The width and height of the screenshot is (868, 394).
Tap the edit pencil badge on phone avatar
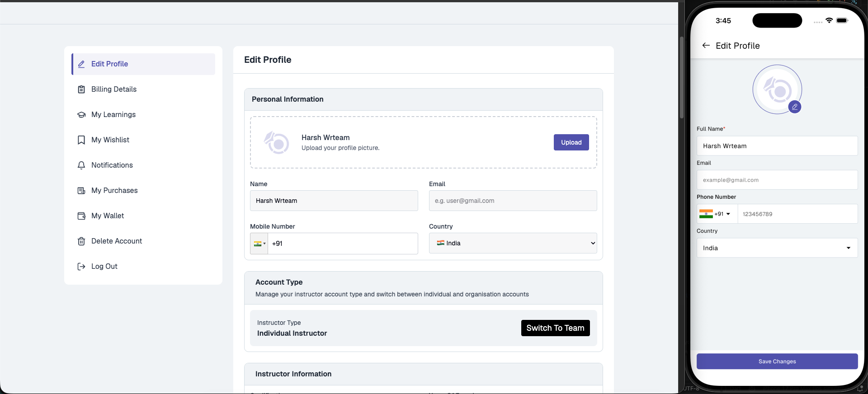795,107
